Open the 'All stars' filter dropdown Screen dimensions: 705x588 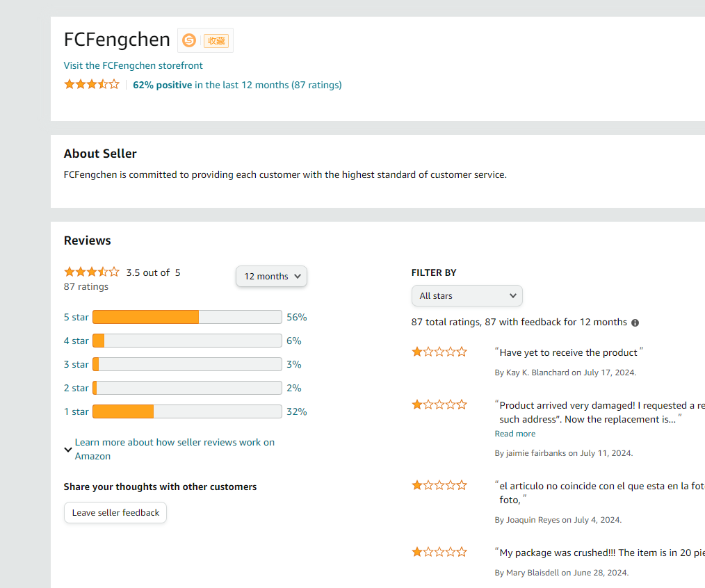click(x=467, y=295)
